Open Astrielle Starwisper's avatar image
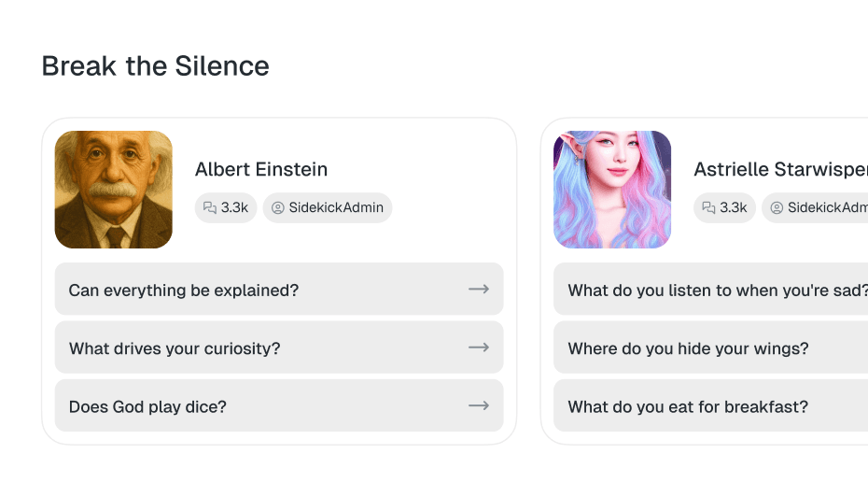 pos(612,190)
